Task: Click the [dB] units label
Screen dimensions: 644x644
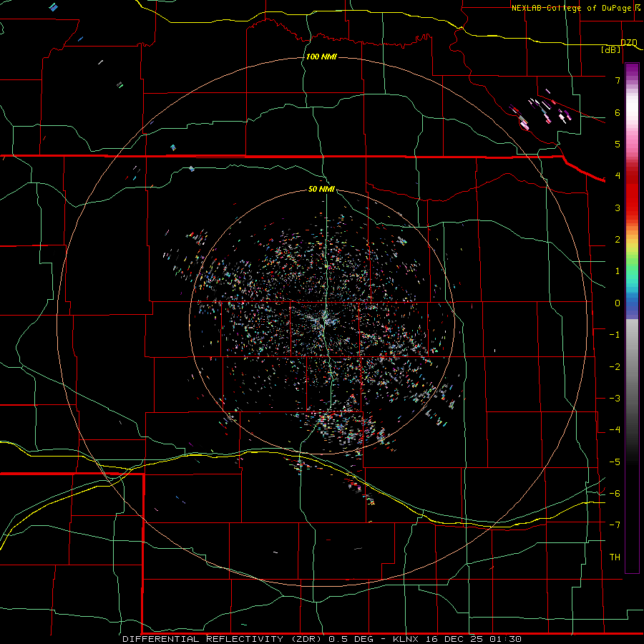Action: [x=611, y=49]
